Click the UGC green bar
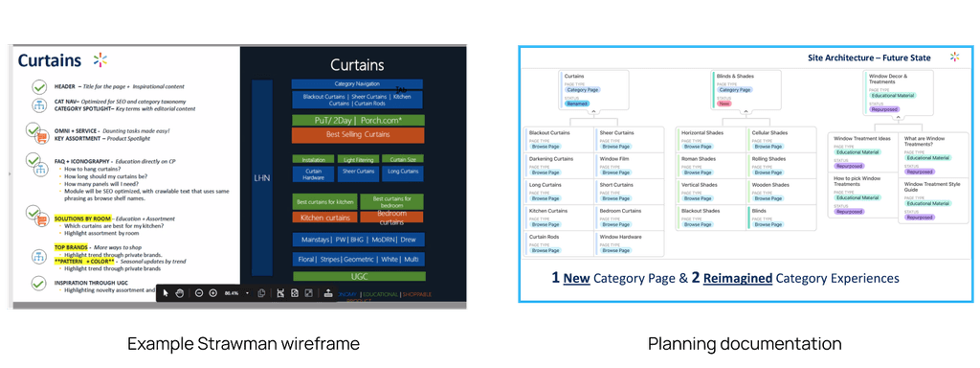 coord(359,276)
